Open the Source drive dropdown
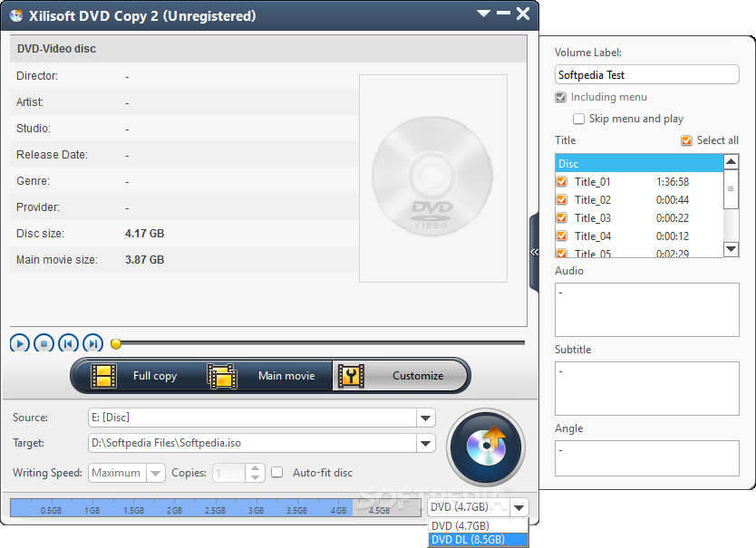This screenshot has height=548, width=756. click(x=425, y=418)
